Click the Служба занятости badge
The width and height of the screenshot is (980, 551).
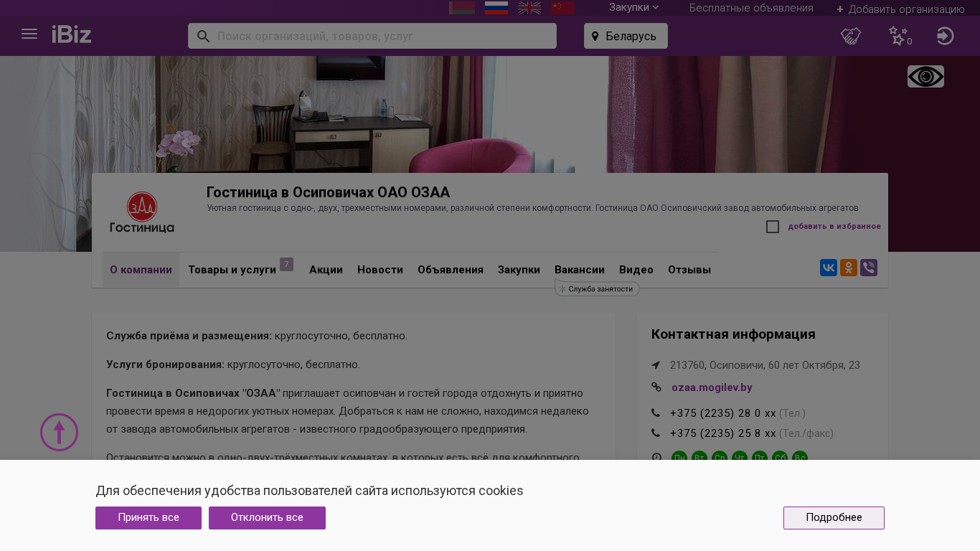(x=597, y=288)
